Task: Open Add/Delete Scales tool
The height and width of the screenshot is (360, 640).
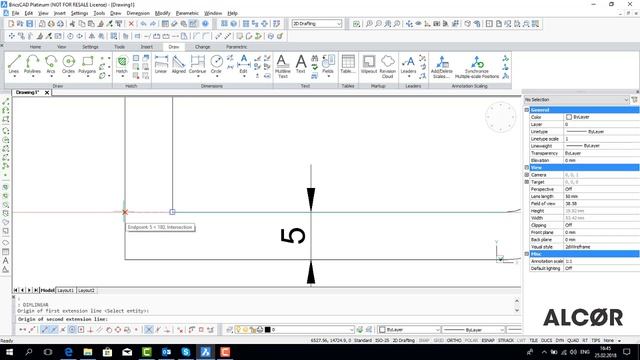Action: tap(442, 67)
